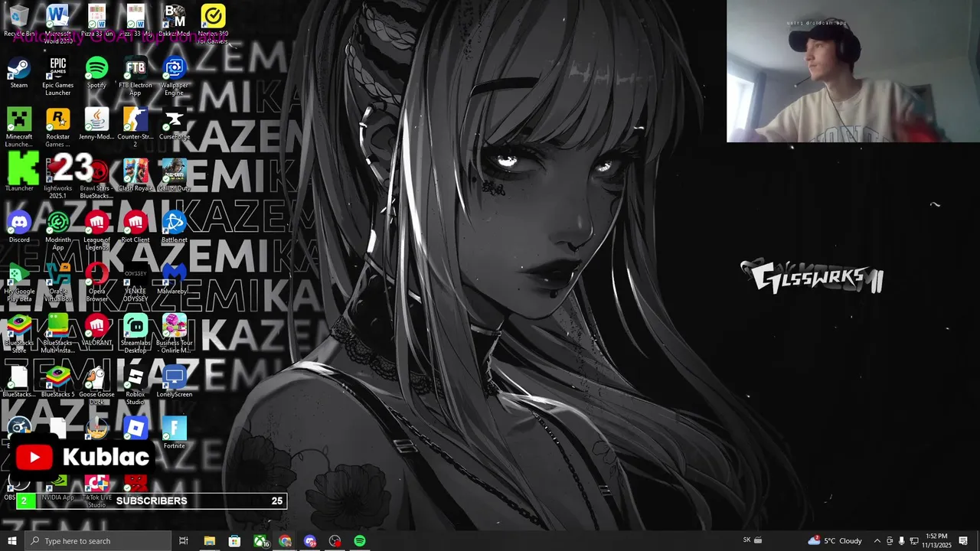
Task: Switch to Chrome on taskbar
Action: (285, 541)
